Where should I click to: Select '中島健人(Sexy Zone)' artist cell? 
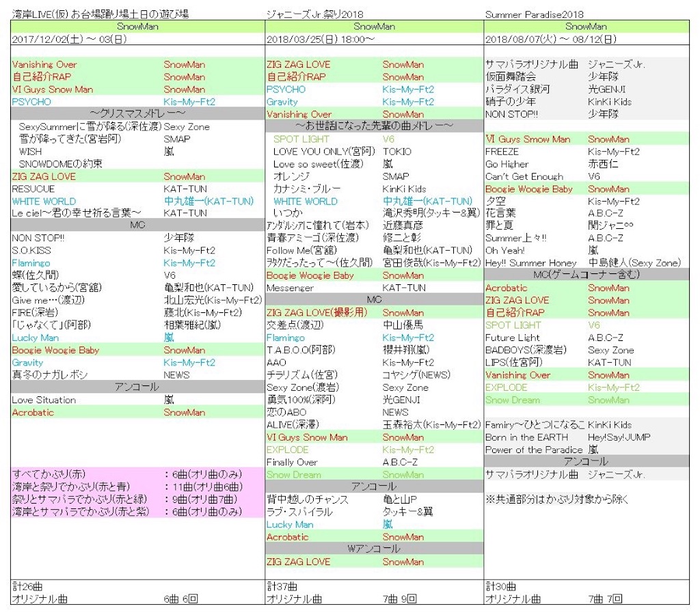634,263
